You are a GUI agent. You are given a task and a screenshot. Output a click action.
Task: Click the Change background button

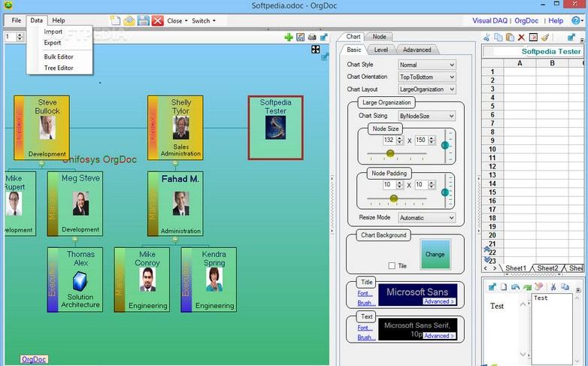(x=435, y=254)
